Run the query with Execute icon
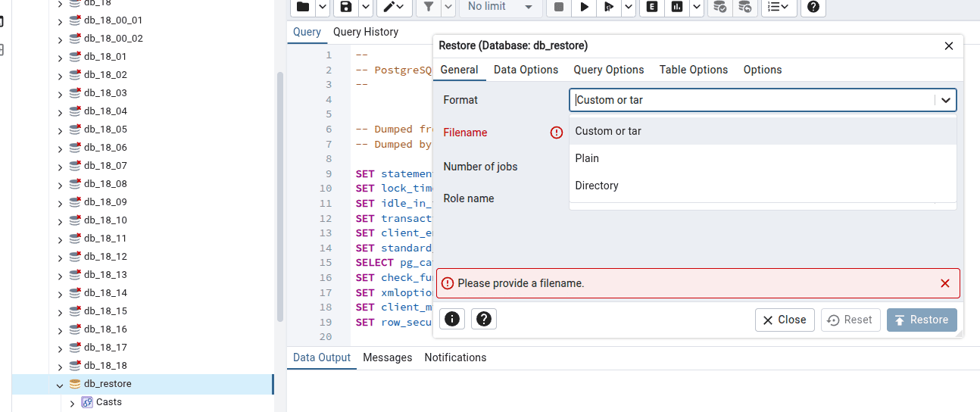Image resolution: width=980 pixels, height=412 pixels. coord(584,7)
